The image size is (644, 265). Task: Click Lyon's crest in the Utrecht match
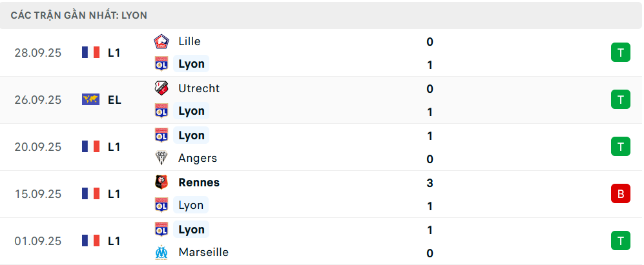161,111
